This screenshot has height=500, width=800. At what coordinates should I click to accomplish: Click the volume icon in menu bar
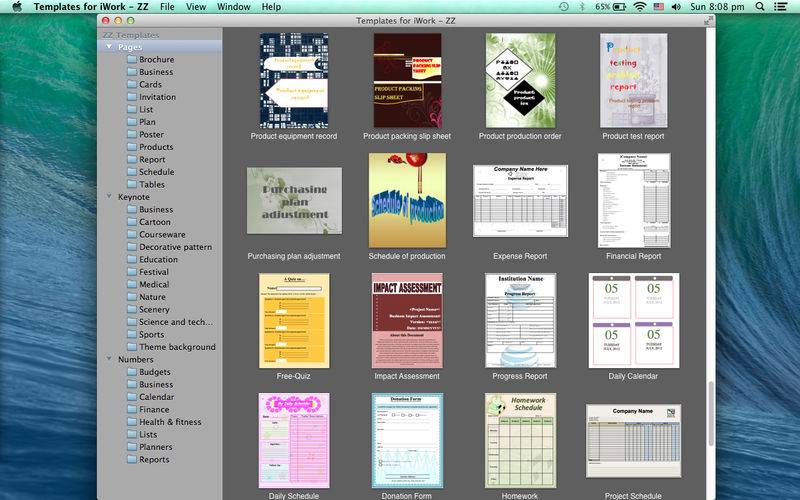(676, 7)
